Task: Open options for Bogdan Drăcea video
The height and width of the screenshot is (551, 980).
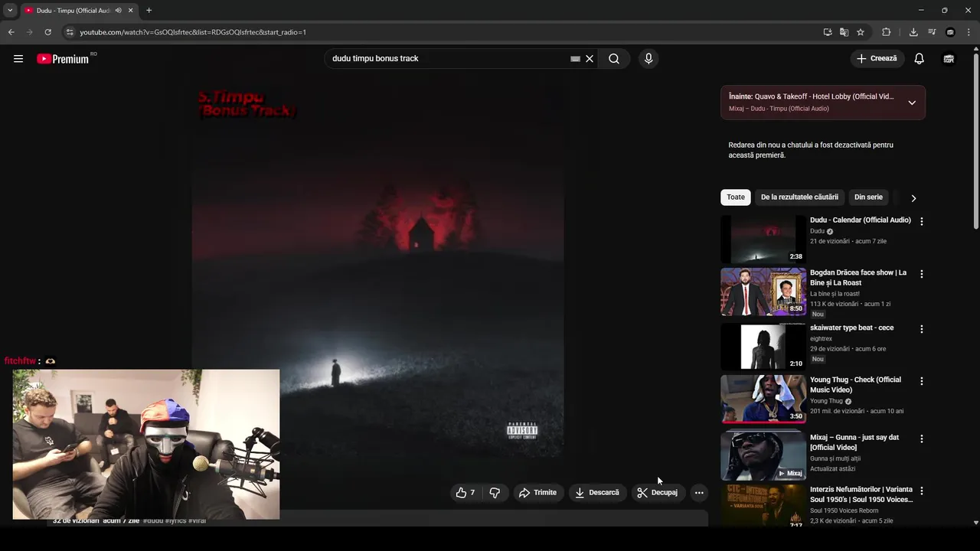Action: 922,274
